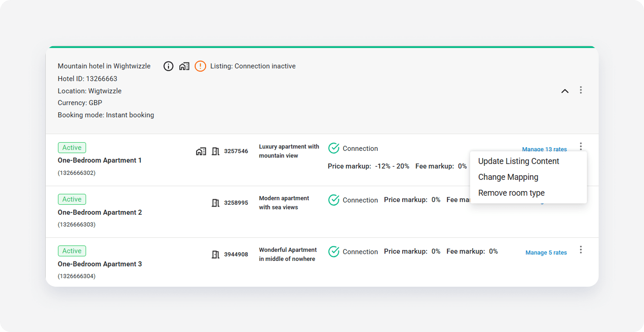Click the One-Bedroom Apartment 2 title

[100, 212]
